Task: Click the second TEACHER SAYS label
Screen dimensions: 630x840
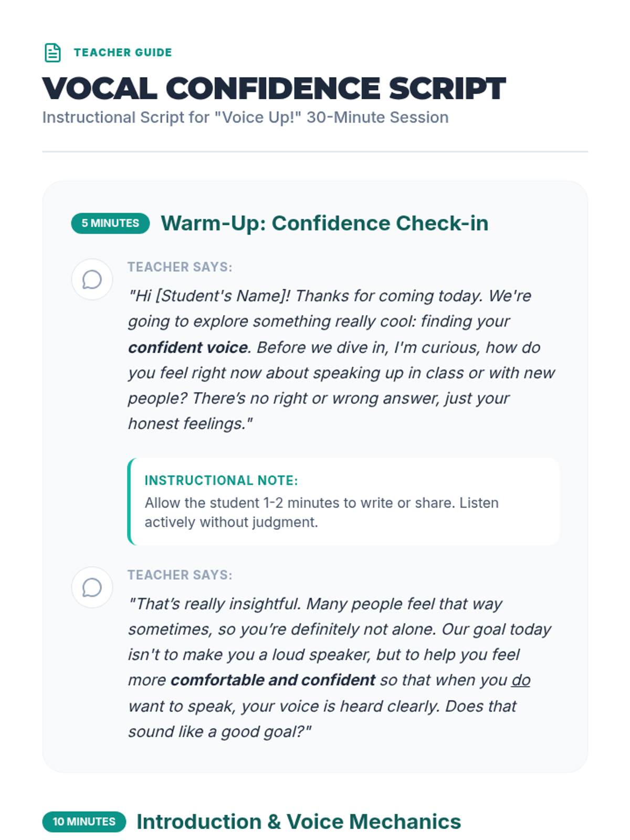Action: click(x=180, y=575)
